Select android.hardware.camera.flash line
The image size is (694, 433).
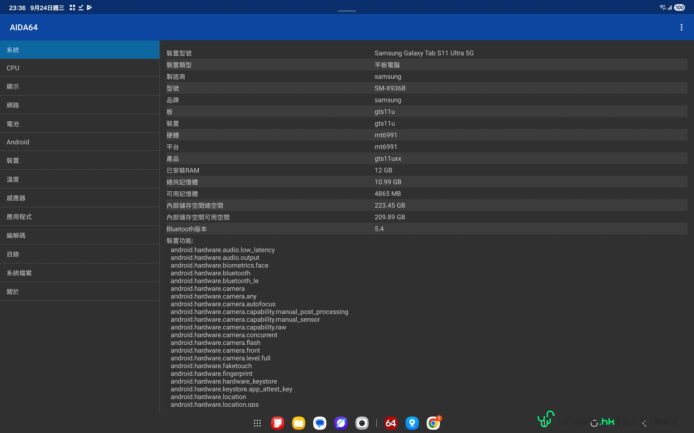pos(216,343)
